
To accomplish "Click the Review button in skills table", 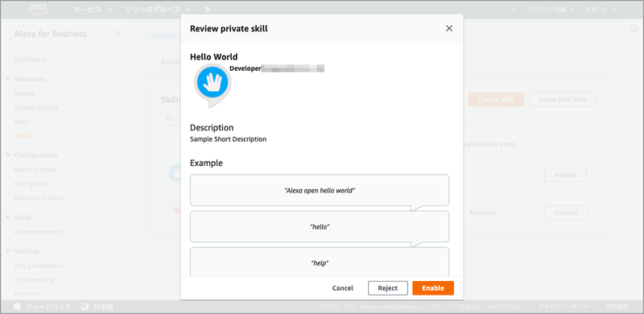I will pyautogui.click(x=566, y=175).
